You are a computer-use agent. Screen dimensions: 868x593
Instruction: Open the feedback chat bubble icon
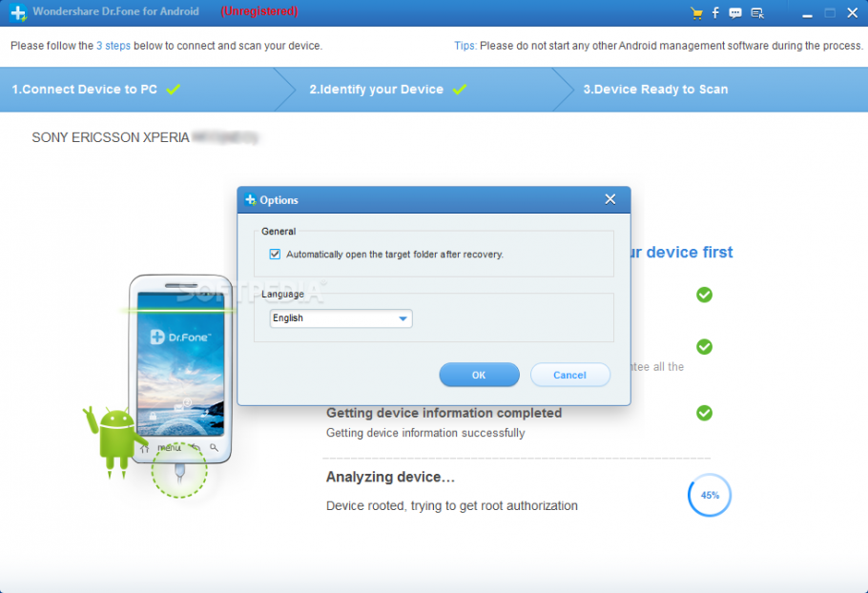pos(735,13)
